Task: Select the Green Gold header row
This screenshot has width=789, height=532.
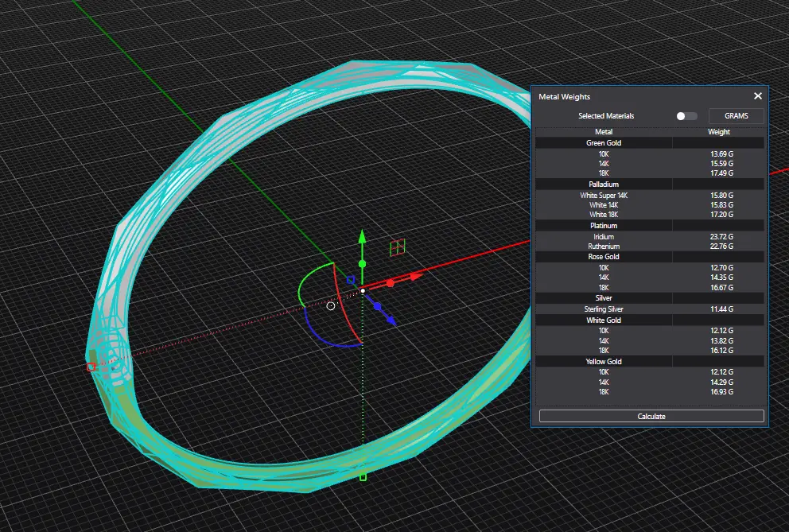Action: click(650, 143)
